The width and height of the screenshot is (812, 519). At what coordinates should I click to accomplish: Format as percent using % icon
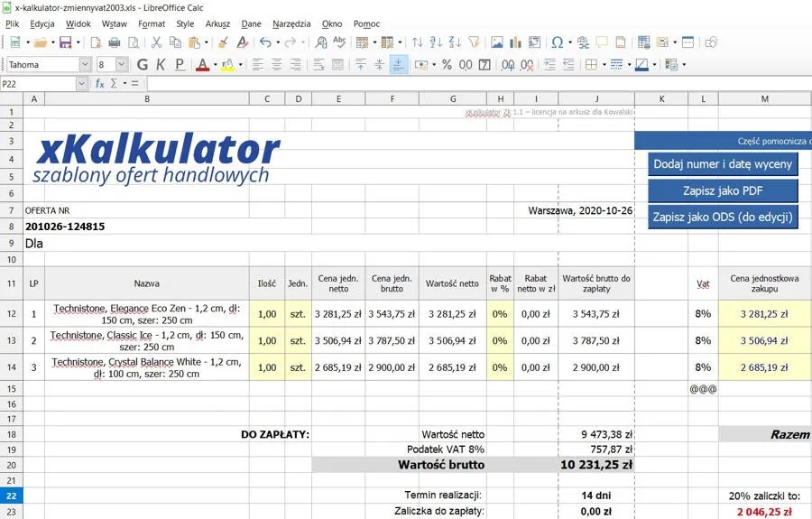[x=446, y=64]
